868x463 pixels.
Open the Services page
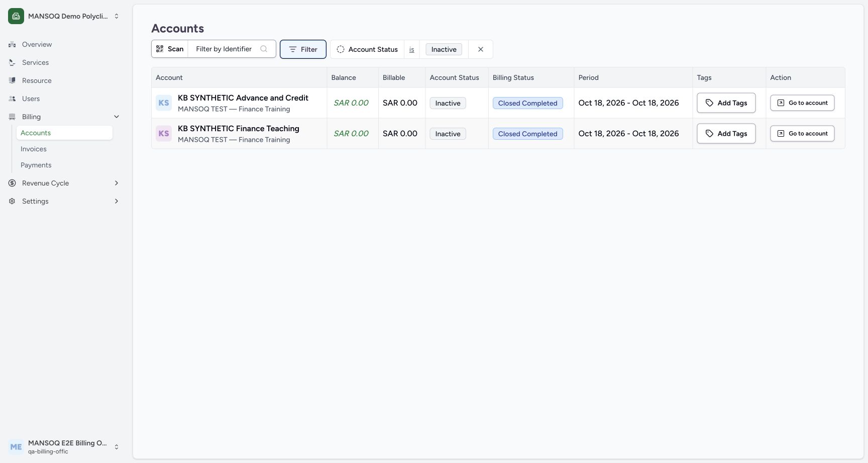[x=64, y=62]
